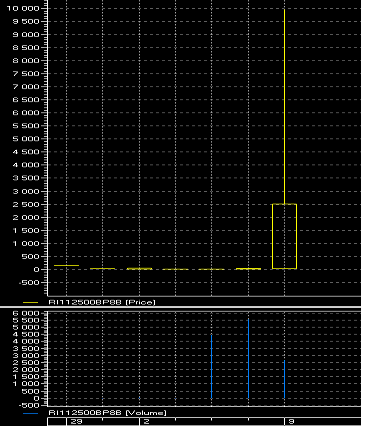This screenshot has height=426, width=365.
Task: Click the large yellow candlestick body
Action: (284, 236)
